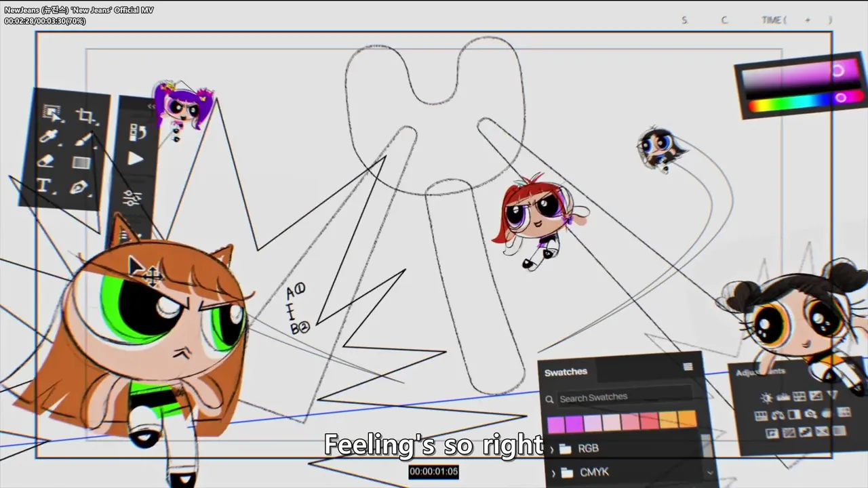868x488 pixels.
Task: Add a Channel Mixer adjustment
Action: (826, 413)
